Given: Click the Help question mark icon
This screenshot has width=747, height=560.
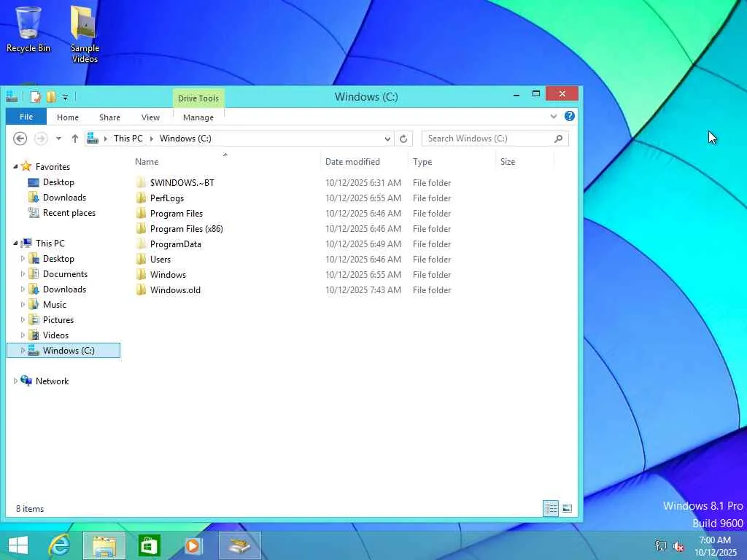Looking at the screenshot, I should tap(569, 116).
